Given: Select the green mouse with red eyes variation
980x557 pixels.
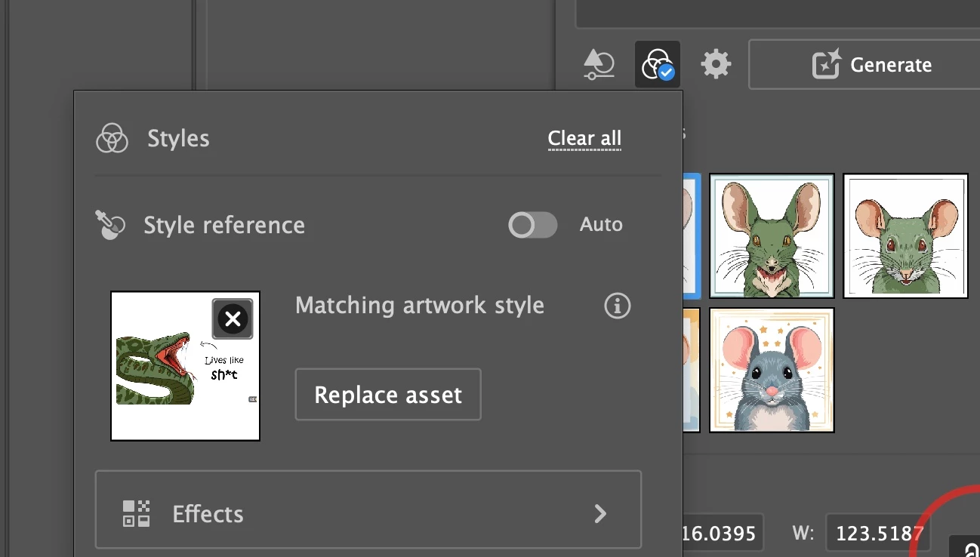Looking at the screenshot, I should [905, 236].
